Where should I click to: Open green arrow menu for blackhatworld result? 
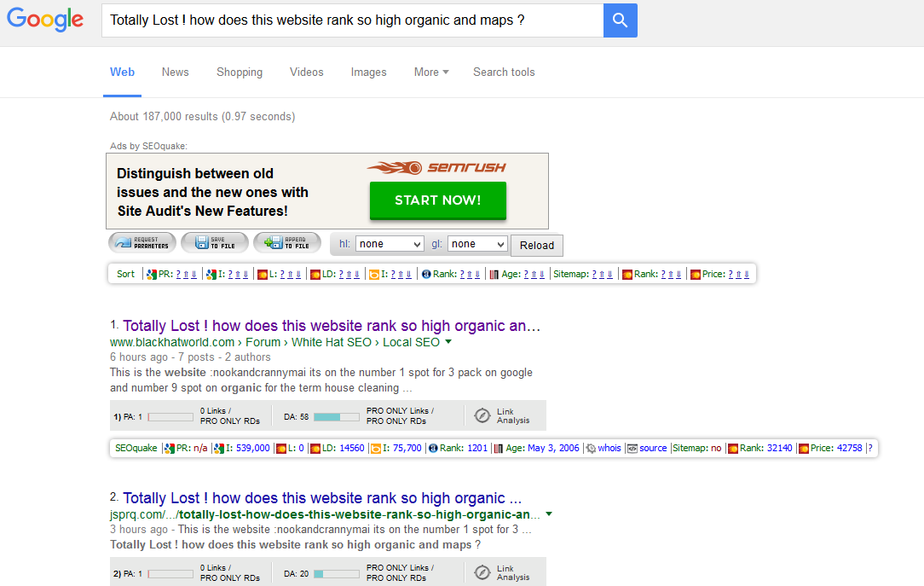tap(448, 342)
